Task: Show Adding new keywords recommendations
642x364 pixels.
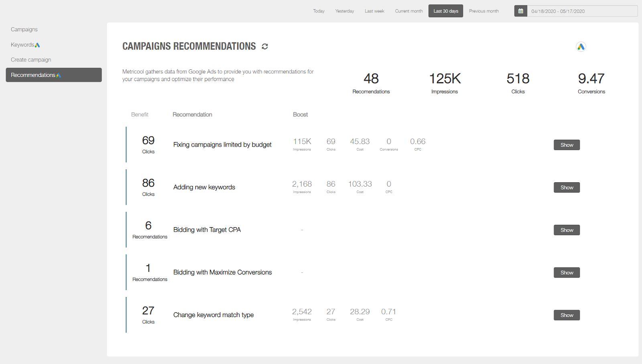Action: [x=567, y=187]
